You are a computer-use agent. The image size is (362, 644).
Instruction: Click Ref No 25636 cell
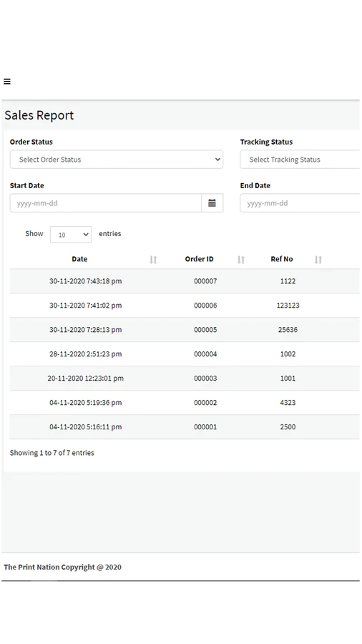[288, 330]
